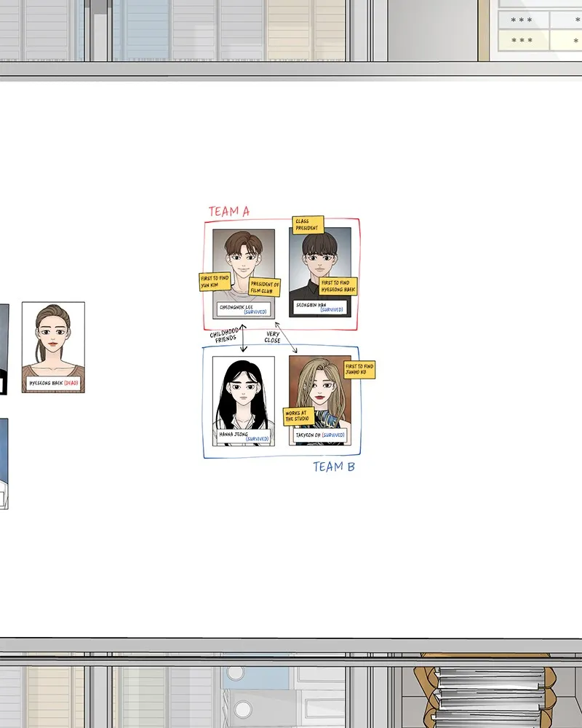Viewport: 582px width, 728px height.
Task: Click the Cheongwok Lee name tag
Action: tap(244, 309)
